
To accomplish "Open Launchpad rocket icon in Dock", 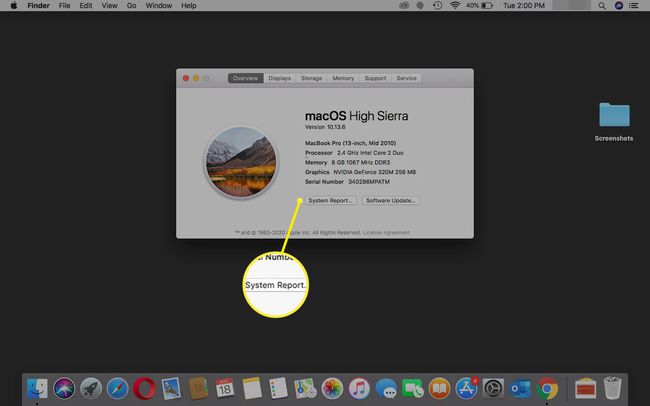I will [91, 389].
